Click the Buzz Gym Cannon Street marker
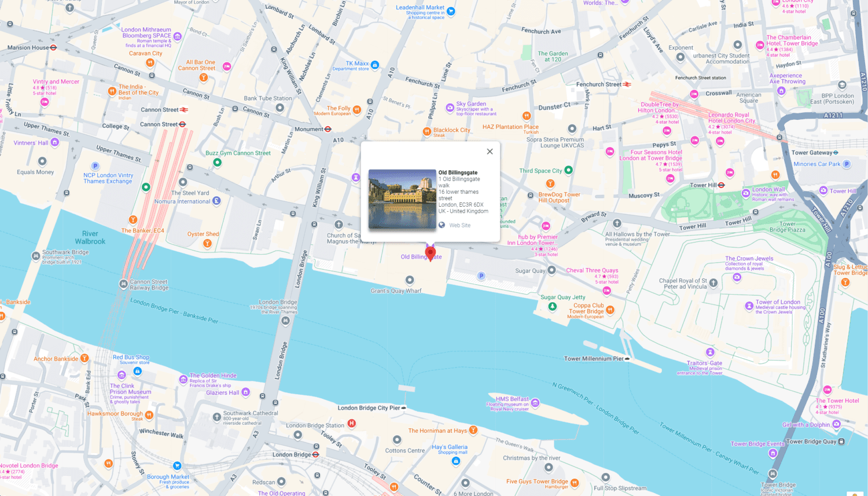 [217, 163]
